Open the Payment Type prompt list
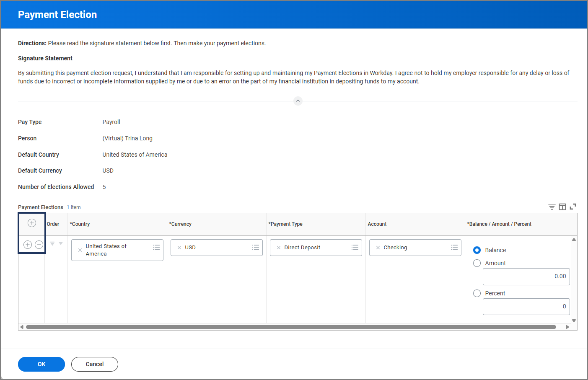Image resolution: width=588 pixels, height=380 pixels. (x=355, y=248)
